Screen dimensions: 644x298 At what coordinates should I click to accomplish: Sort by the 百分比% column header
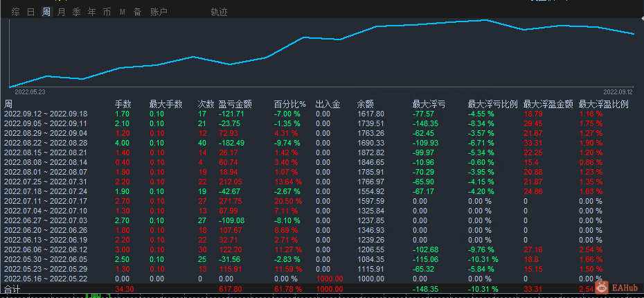[x=290, y=105]
